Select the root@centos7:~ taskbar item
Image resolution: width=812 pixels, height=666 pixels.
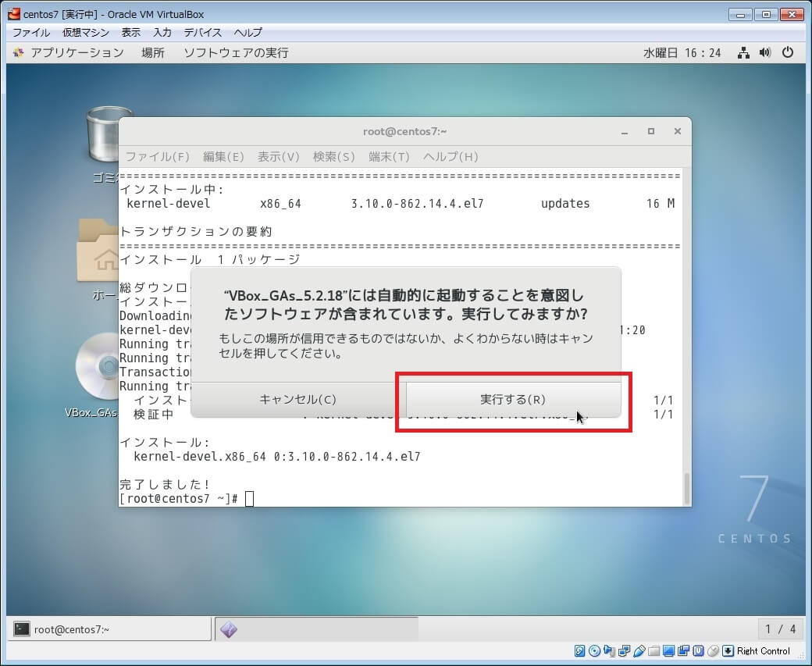point(109,629)
